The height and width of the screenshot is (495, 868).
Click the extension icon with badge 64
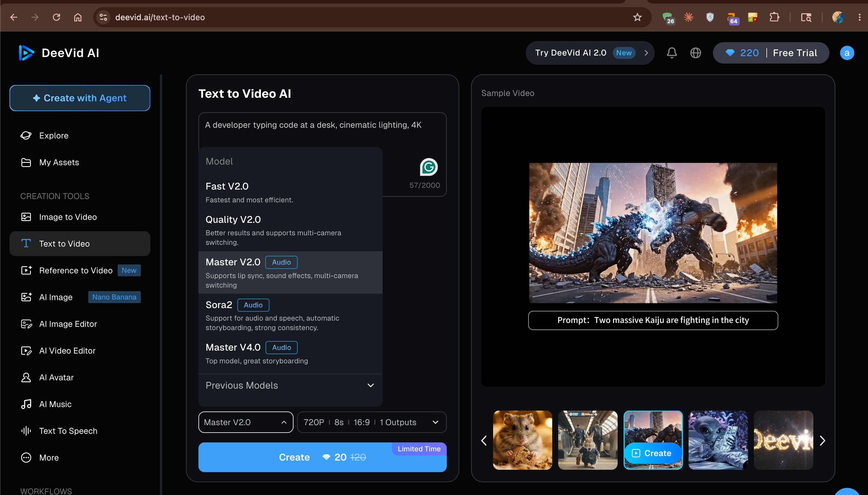733,18
